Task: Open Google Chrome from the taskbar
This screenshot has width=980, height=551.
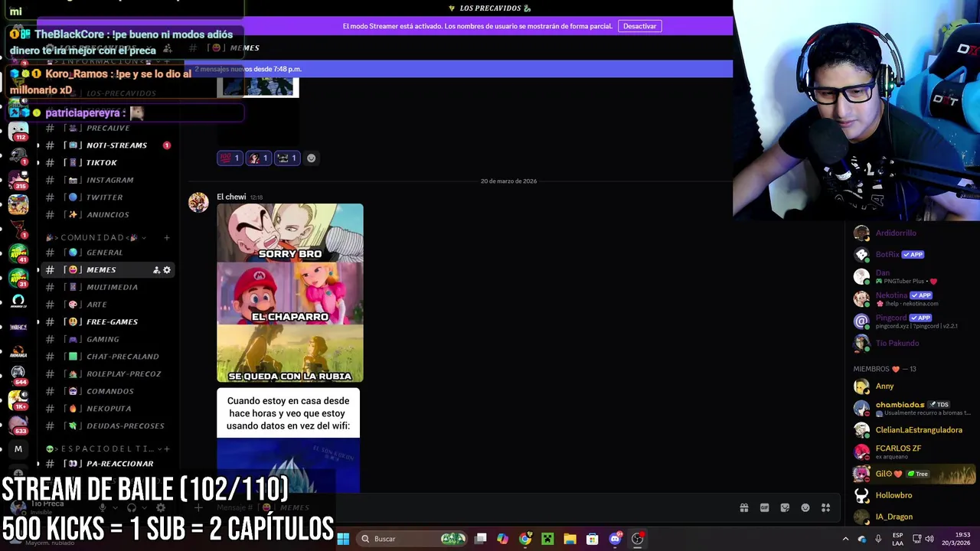Action: 525,539
